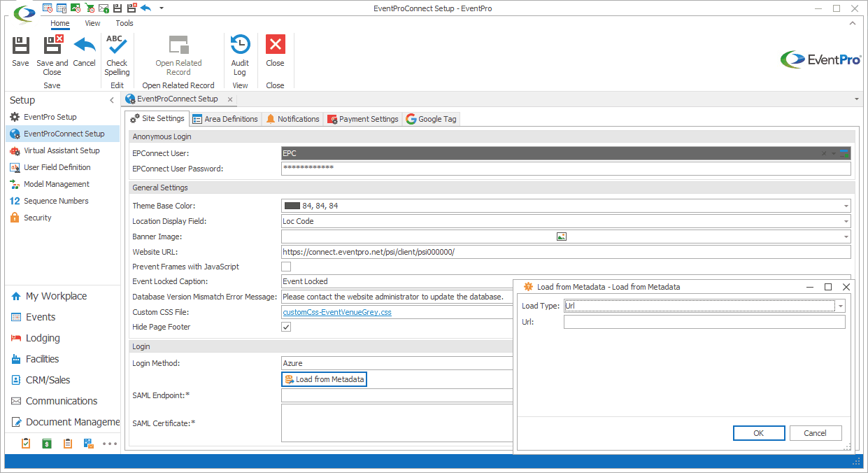Viewport: 868px width, 473px height.
Task: Open the Customize Quick Access Toolbar arrow
Action: (162, 8)
